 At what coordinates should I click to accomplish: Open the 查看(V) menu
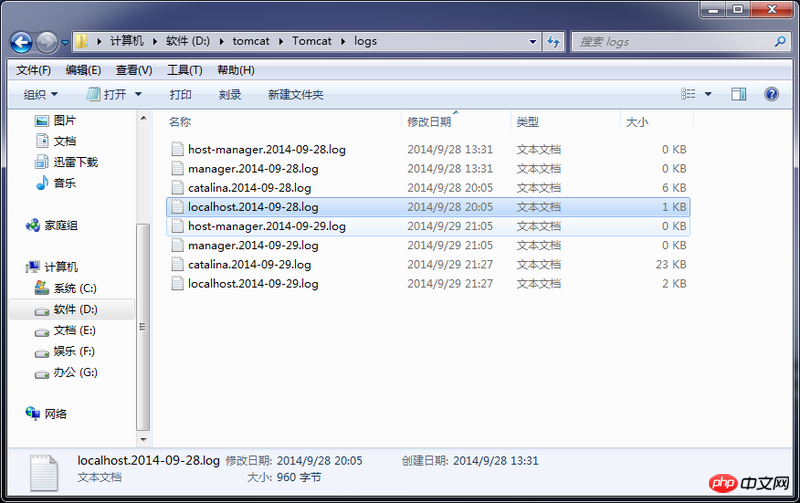click(134, 70)
